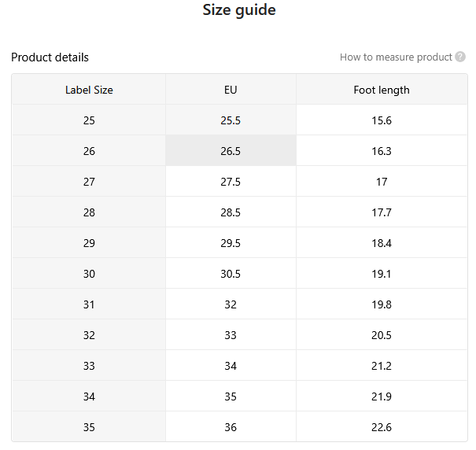Click the Size guide title
This screenshot has height=450, width=476.
click(239, 10)
